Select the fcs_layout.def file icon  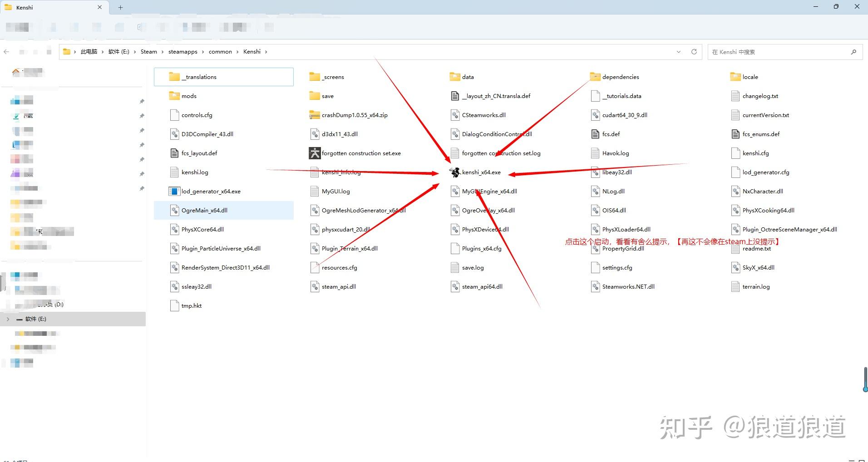point(174,153)
